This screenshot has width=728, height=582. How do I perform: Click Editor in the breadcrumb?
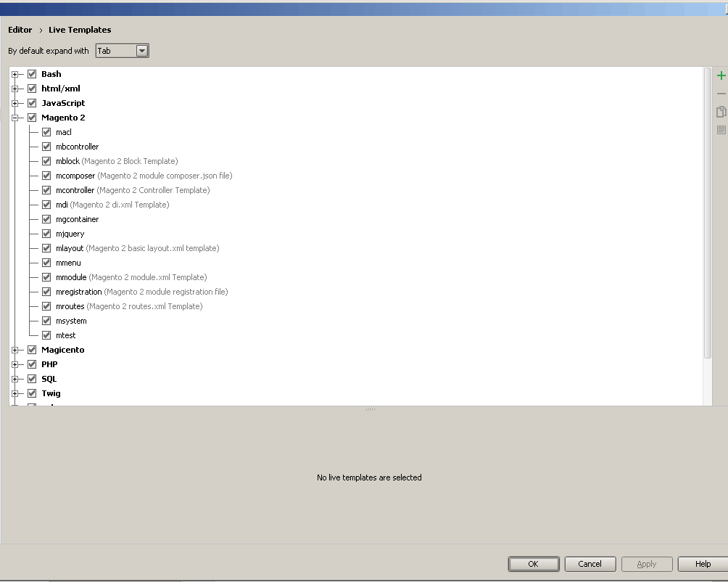click(20, 30)
